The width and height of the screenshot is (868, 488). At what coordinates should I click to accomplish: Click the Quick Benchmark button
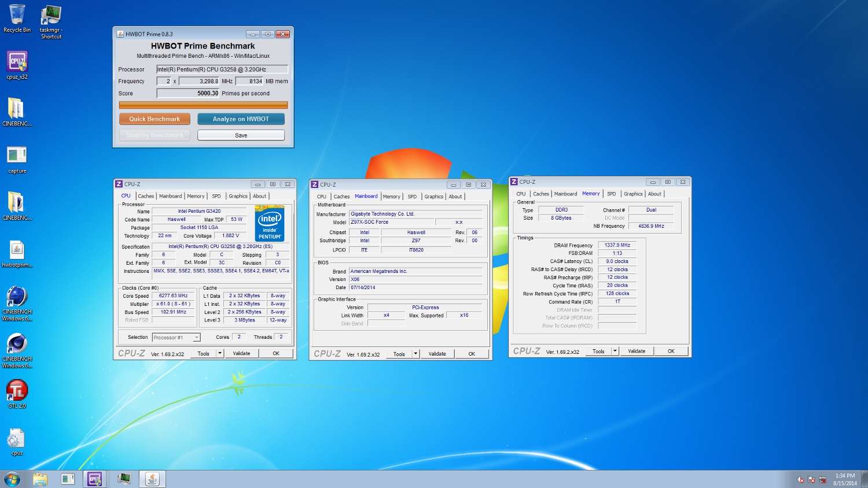tap(155, 119)
